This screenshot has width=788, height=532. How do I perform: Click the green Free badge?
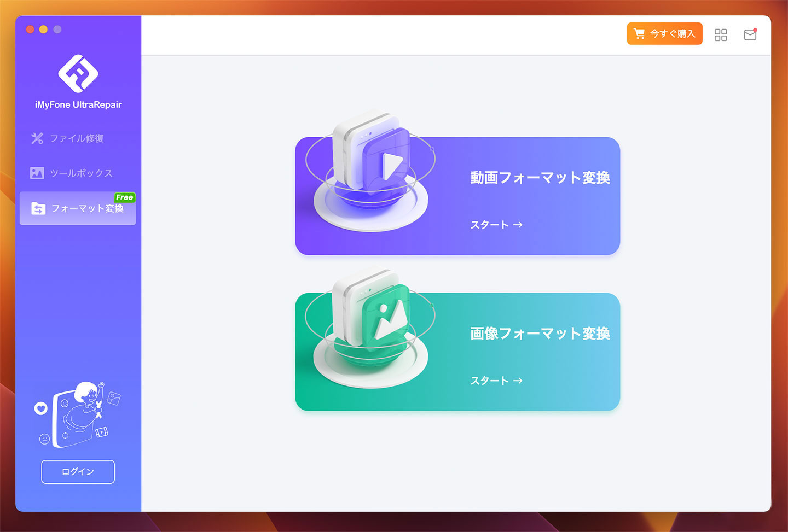point(124,197)
